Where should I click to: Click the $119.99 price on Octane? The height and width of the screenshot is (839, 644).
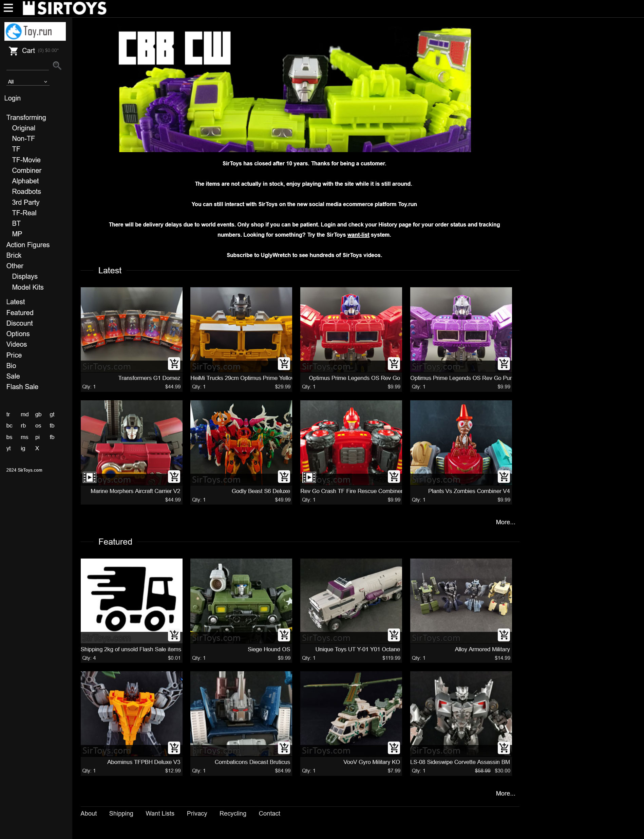391,658
